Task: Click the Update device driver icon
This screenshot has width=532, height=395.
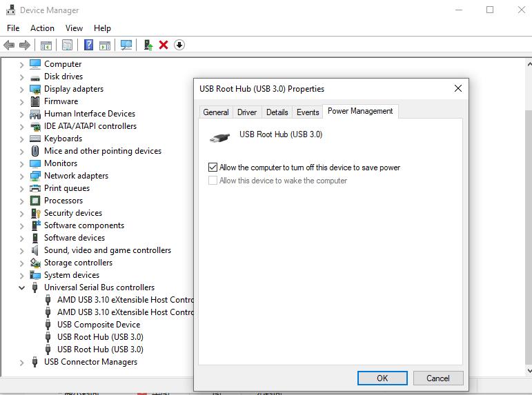Action: 148,45
